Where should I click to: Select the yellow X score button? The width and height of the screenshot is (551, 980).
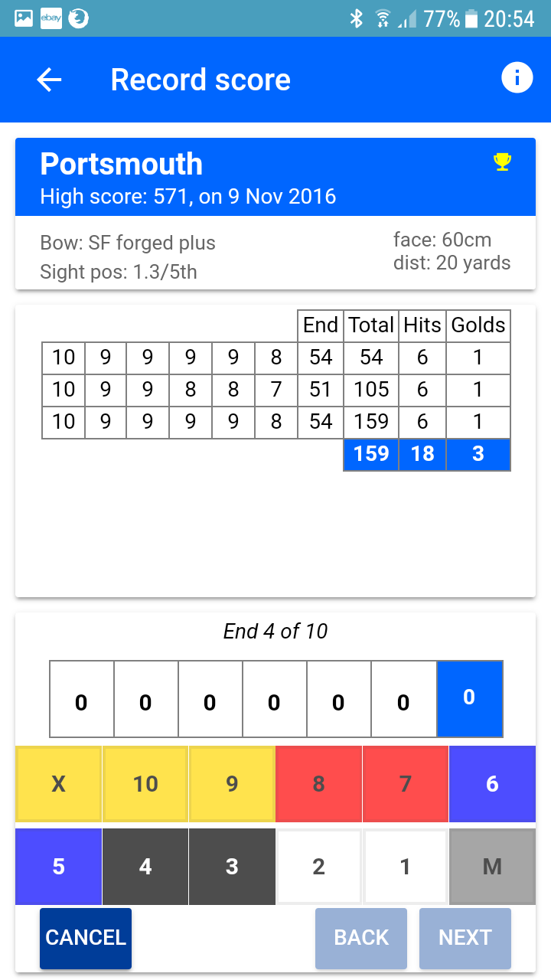tap(59, 784)
